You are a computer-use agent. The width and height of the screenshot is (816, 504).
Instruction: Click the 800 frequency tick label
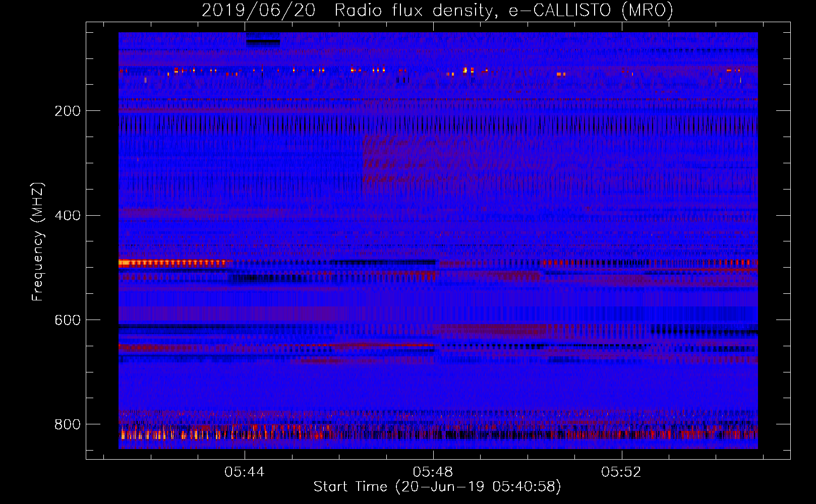[x=68, y=424]
